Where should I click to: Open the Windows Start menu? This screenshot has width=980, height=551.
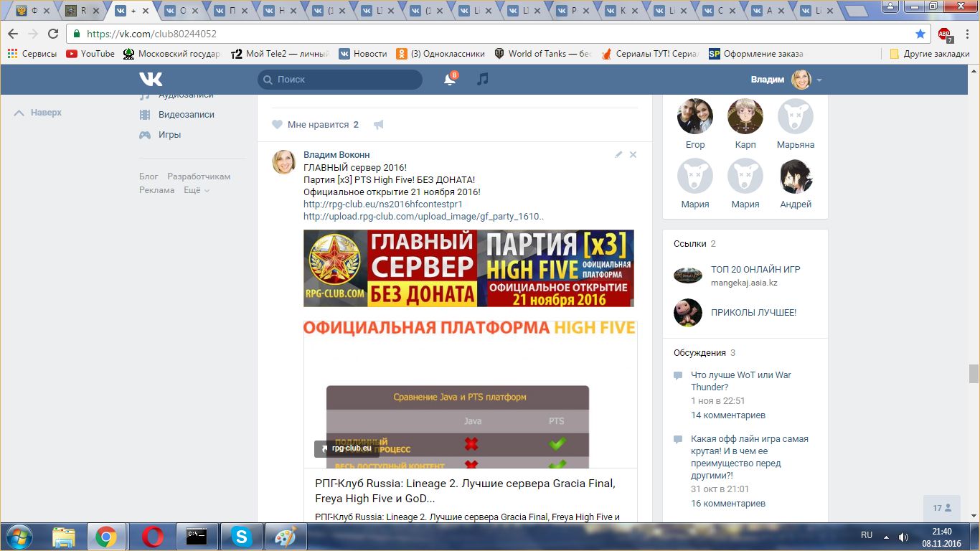click(x=18, y=537)
